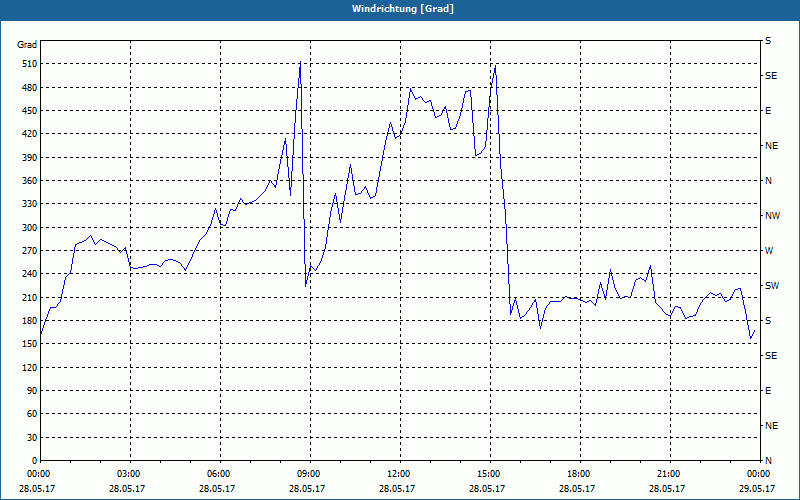
Task: Click the 420 degree axis label
Action: (x=30, y=134)
